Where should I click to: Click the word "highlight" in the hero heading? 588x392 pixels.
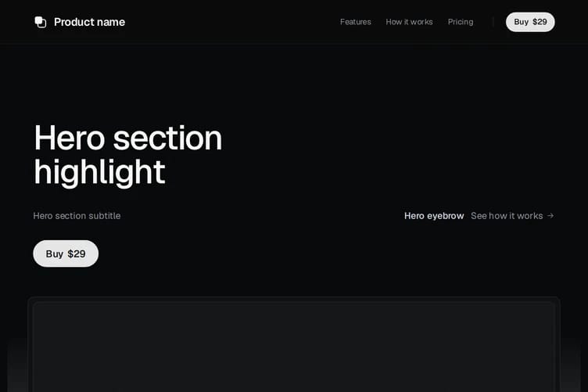pyautogui.click(x=99, y=173)
